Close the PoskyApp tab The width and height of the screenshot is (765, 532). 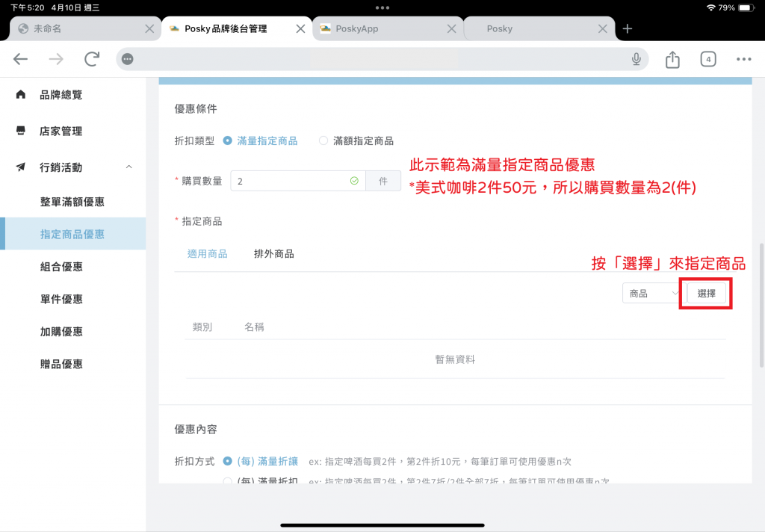[x=452, y=29]
